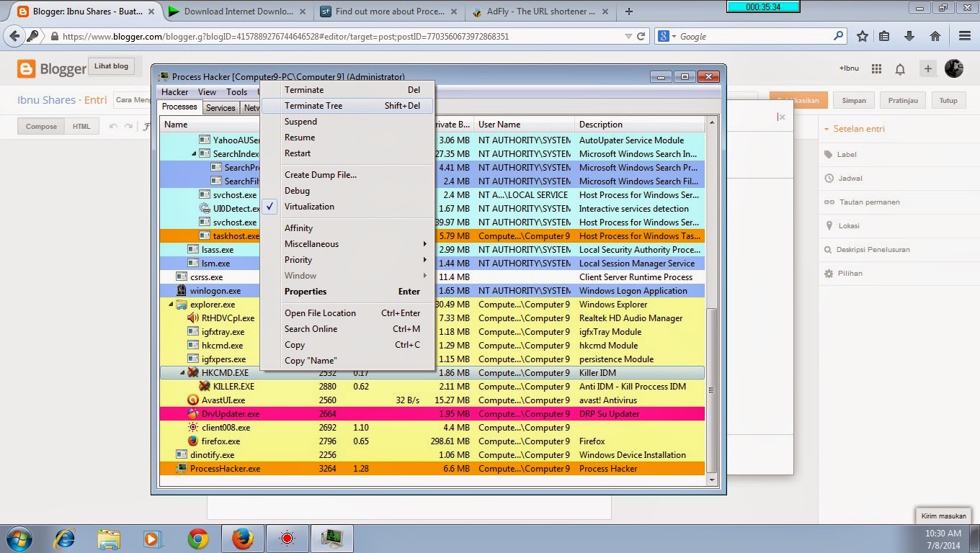Click the Process Hacker taskbar icon
Screen dimensions: 980x553
click(331, 539)
